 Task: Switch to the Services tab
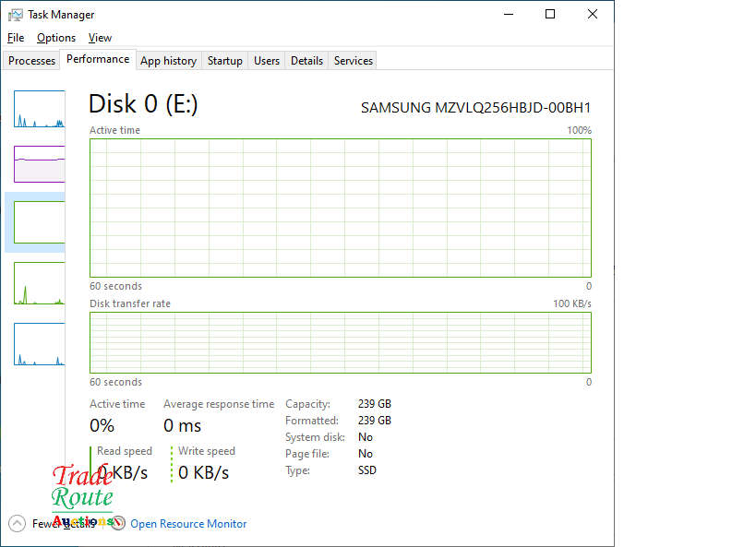point(354,61)
